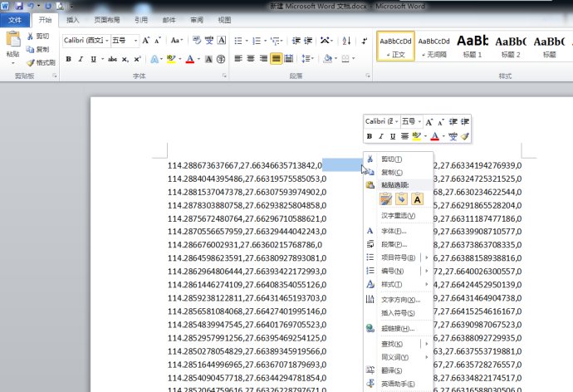Select Keep Source Formatting paste option

385,198
